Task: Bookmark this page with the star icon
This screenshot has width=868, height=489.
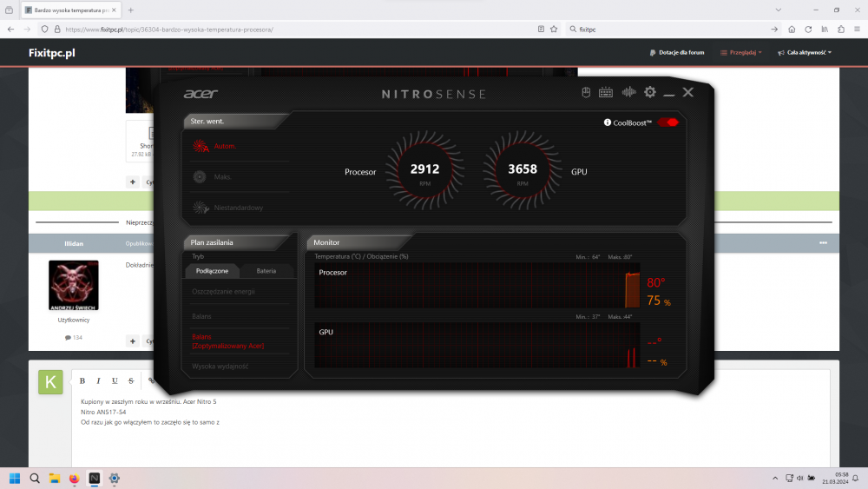Action: 553,29
